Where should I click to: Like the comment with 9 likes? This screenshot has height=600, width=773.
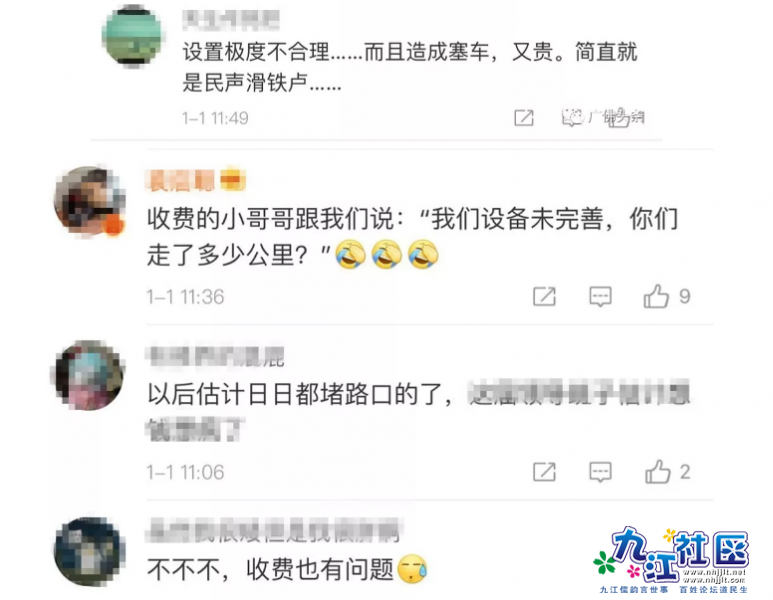[x=656, y=296]
